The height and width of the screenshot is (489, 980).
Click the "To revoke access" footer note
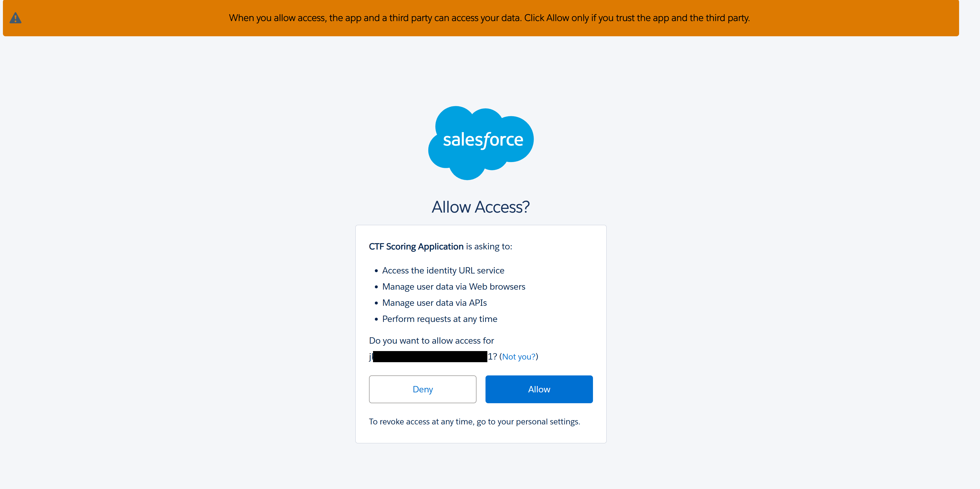474,422
